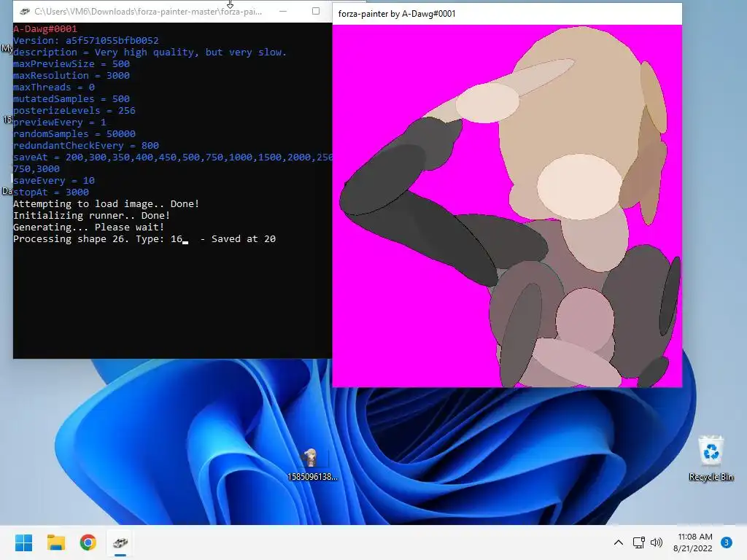
Task: Open the Windows Start menu
Action: (23, 542)
